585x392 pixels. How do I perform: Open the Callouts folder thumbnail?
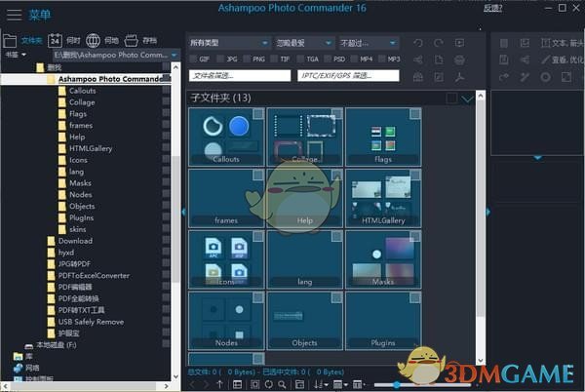click(x=226, y=137)
